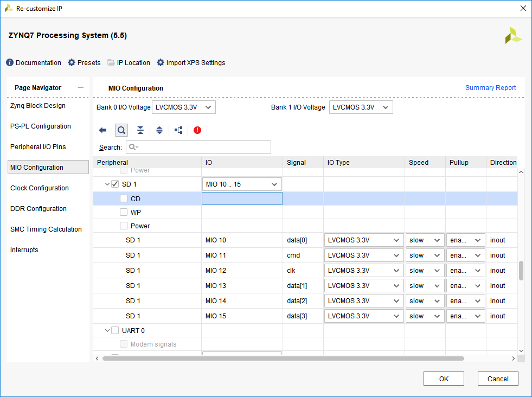Collapse the Page Navigator with the minus icon

81,87
